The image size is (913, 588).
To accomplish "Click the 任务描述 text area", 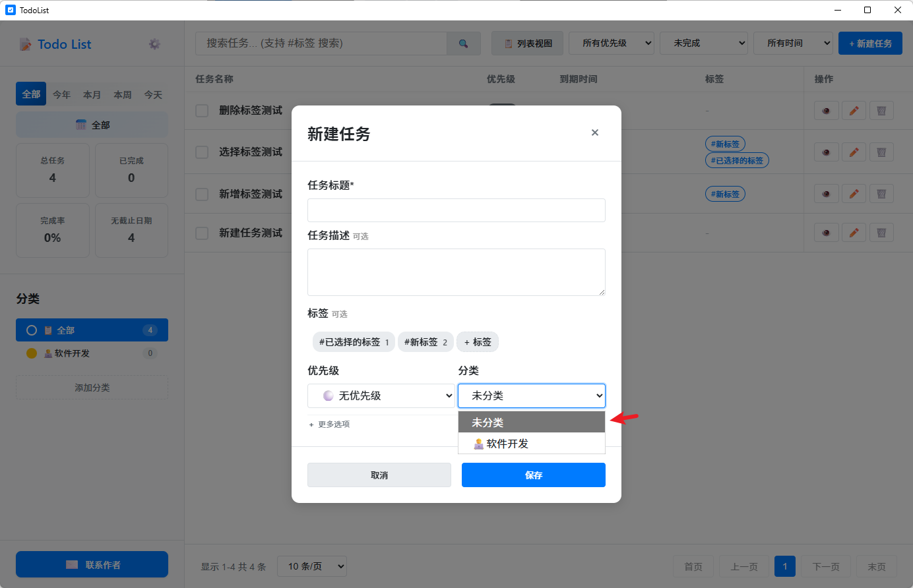I will click(456, 272).
